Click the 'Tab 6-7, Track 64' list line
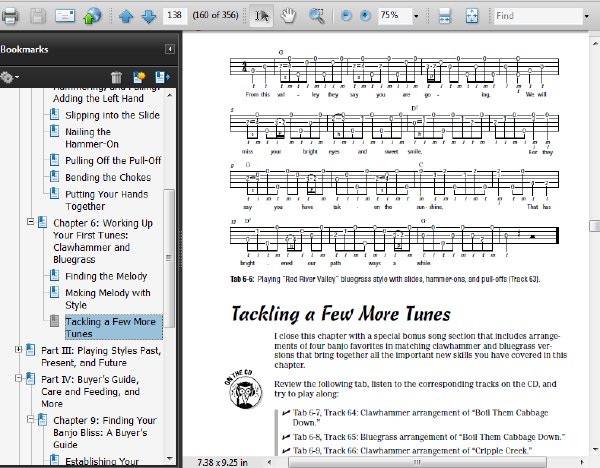 tap(420, 417)
